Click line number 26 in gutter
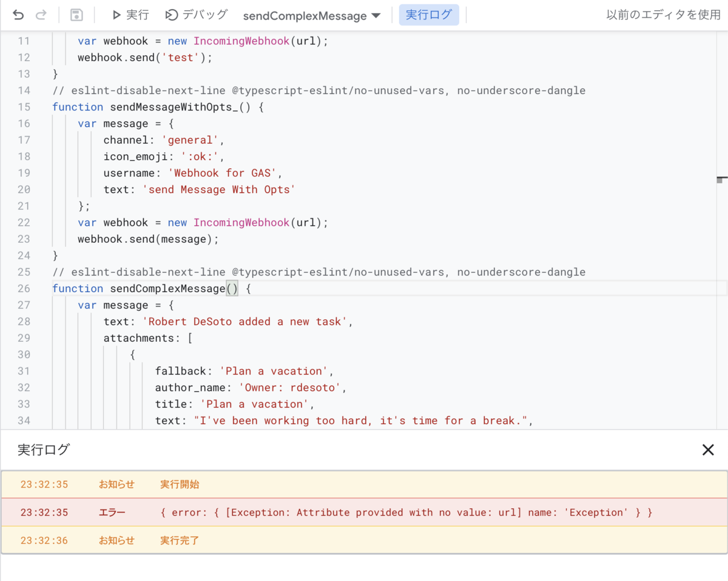Screen dimensions: 728x581 [23, 288]
